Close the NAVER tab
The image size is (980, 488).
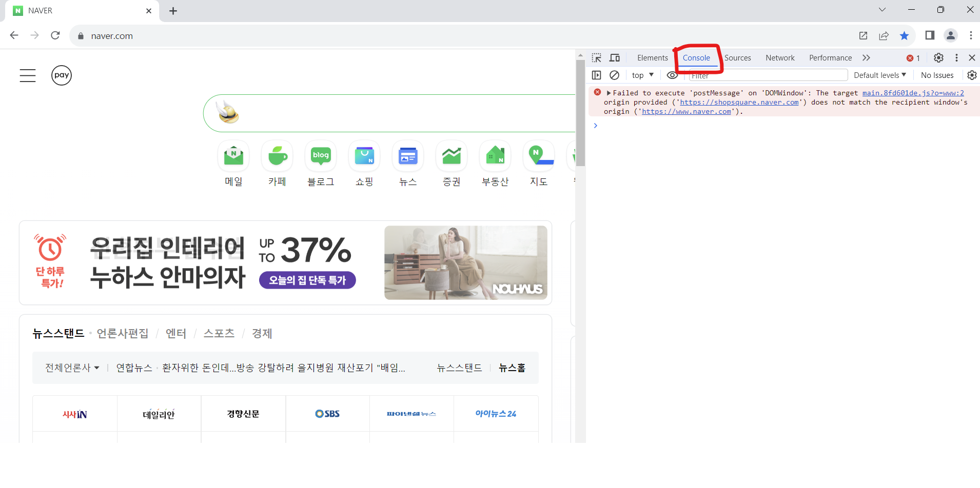tap(149, 11)
